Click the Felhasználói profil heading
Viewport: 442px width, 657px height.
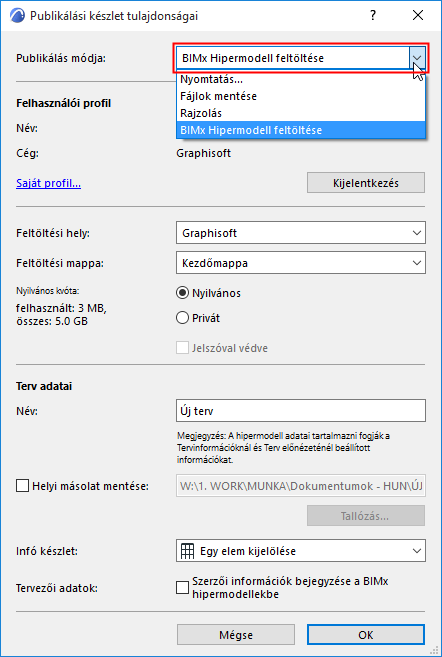click(x=64, y=103)
